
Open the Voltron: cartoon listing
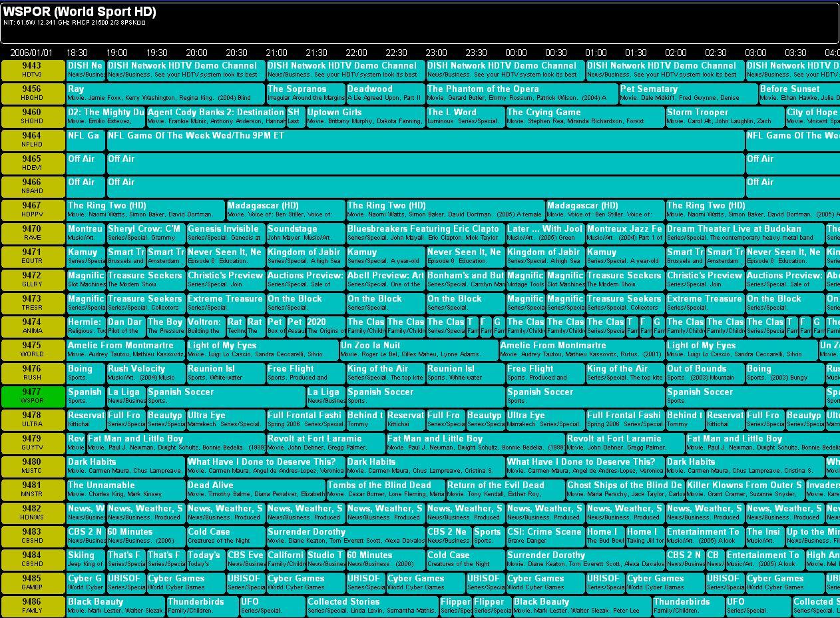point(206,327)
